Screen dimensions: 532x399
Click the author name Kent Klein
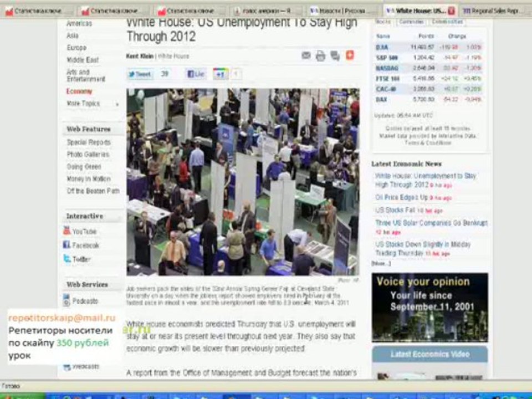(140, 56)
